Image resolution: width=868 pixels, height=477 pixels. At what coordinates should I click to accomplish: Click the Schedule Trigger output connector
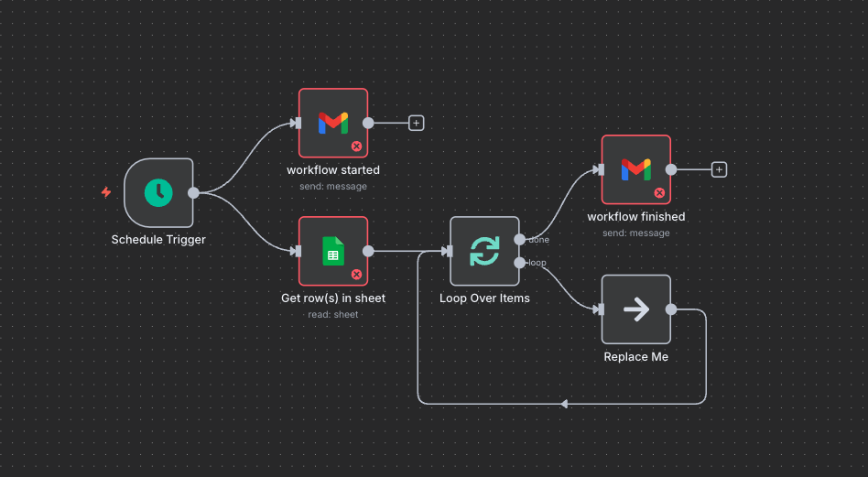click(x=193, y=192)
